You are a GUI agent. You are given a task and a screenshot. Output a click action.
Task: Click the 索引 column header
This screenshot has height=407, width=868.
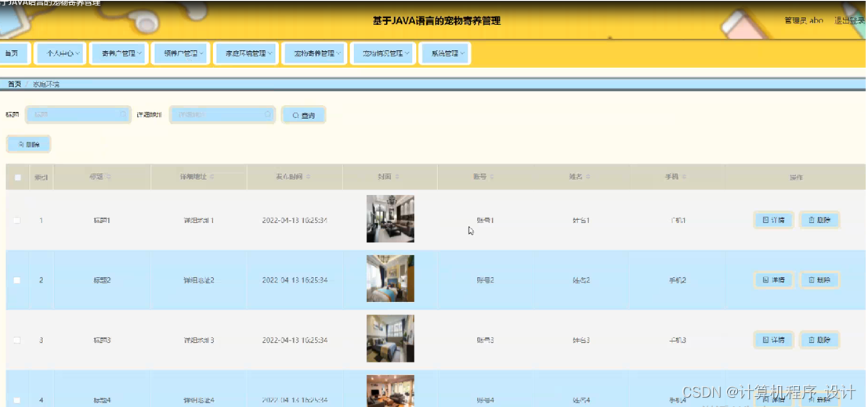41,178
